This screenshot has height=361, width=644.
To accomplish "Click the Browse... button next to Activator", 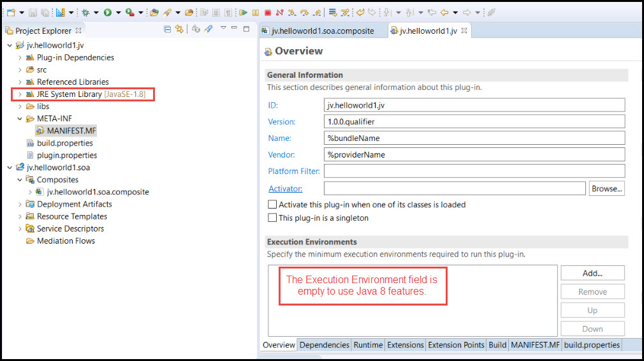I will click(x=606, y=189).
